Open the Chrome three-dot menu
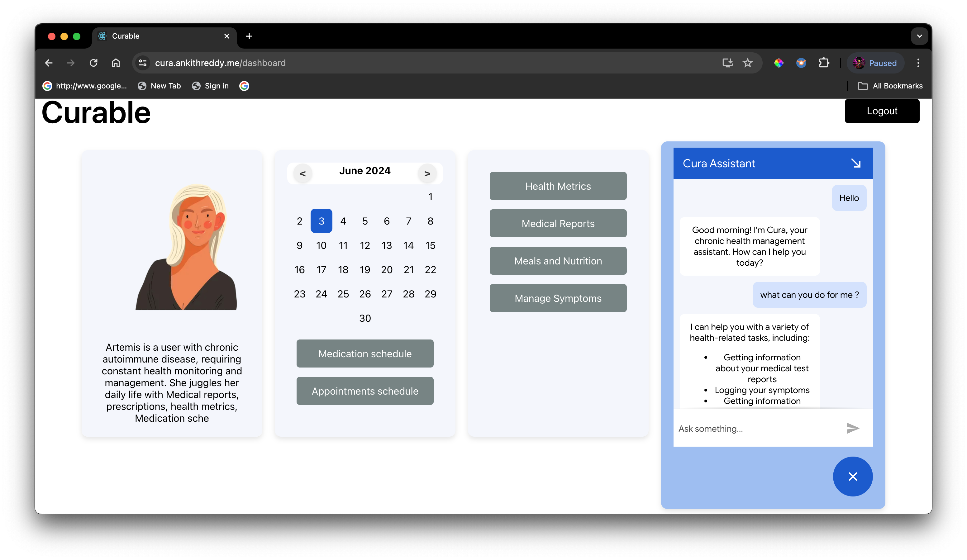Viewport: 967px width, 560px height. coord(918,63)
